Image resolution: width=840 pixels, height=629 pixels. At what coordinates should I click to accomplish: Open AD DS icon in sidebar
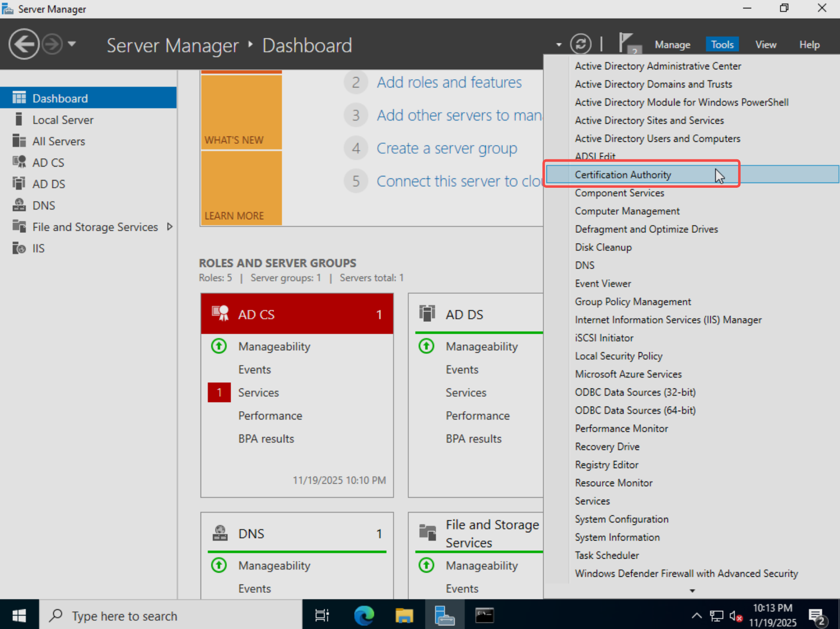(x=19, y=184)
